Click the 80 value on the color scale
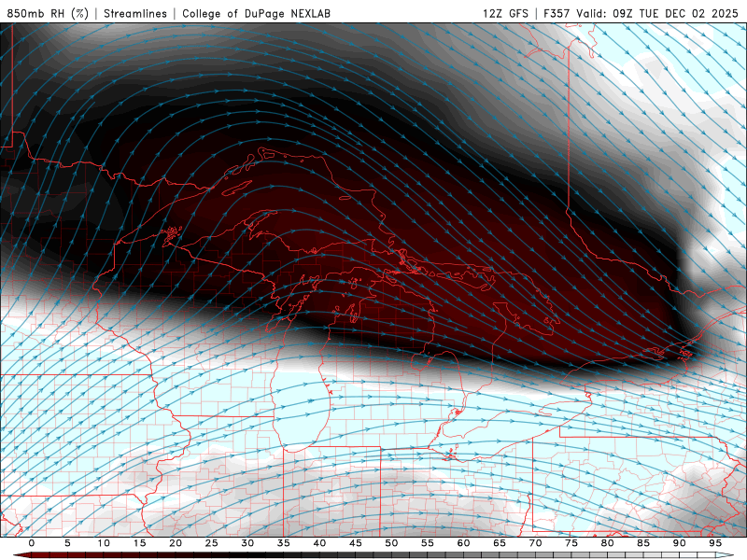 607,543
